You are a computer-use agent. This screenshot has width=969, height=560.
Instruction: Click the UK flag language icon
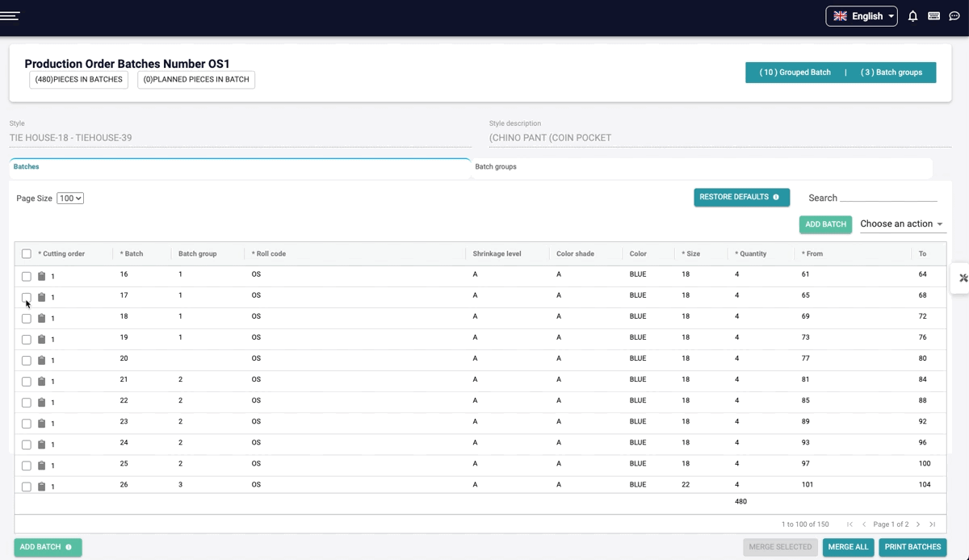pos(841,16)
